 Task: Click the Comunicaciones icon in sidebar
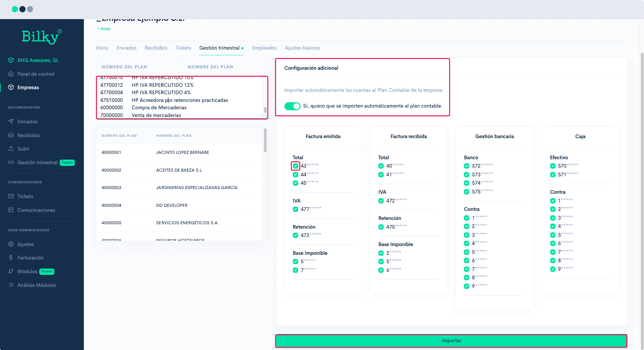click(x=11, y=210)
